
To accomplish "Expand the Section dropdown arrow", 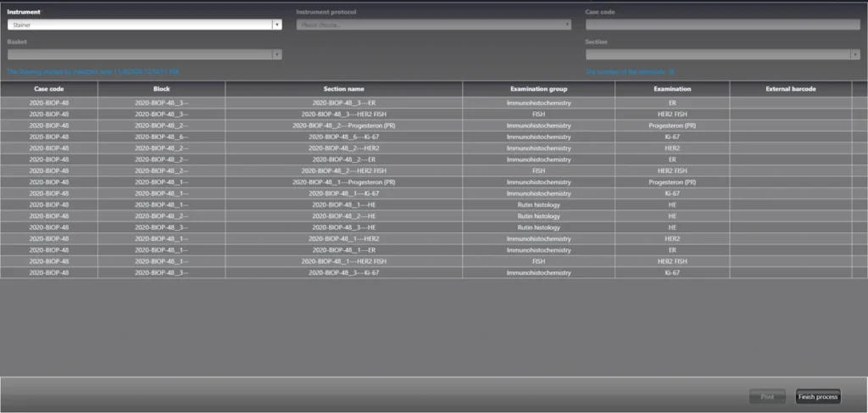I will 855,54.
